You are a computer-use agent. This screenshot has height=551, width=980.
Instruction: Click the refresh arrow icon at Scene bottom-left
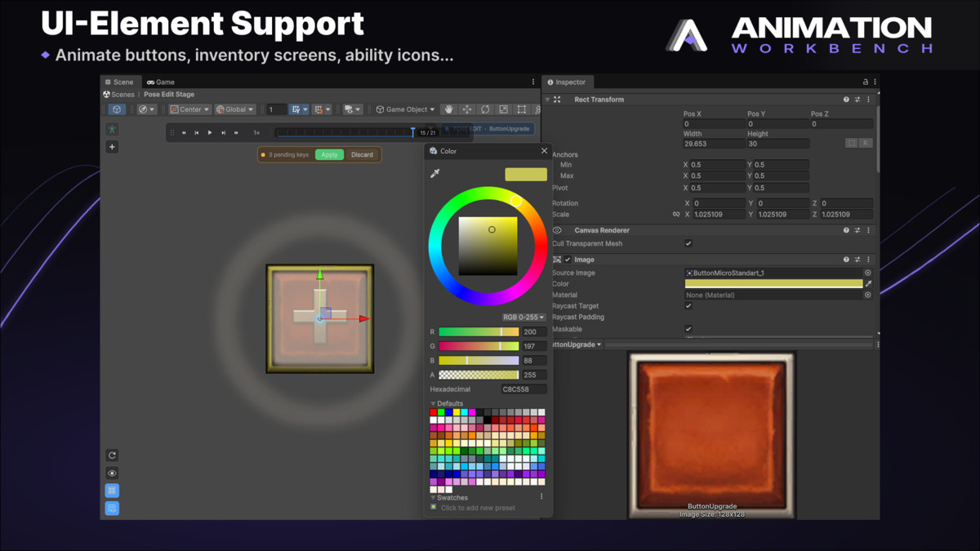112,455
